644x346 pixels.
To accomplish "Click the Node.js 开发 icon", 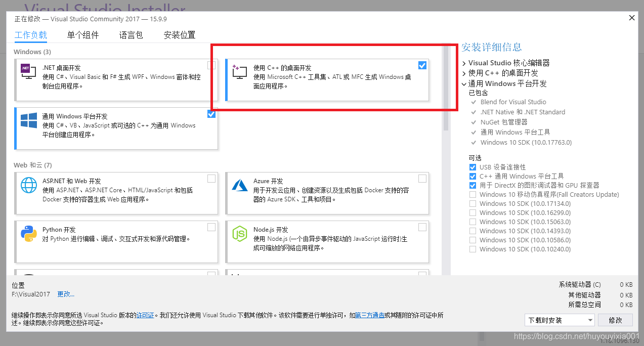I will coord(239,233).
